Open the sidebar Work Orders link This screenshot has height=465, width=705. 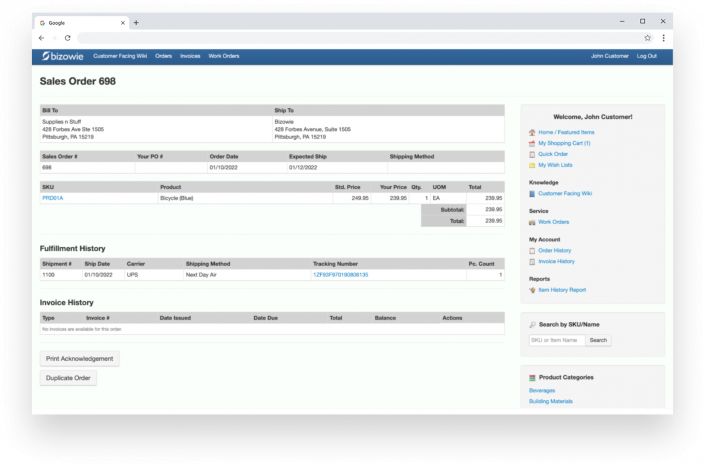click(553, 222)
